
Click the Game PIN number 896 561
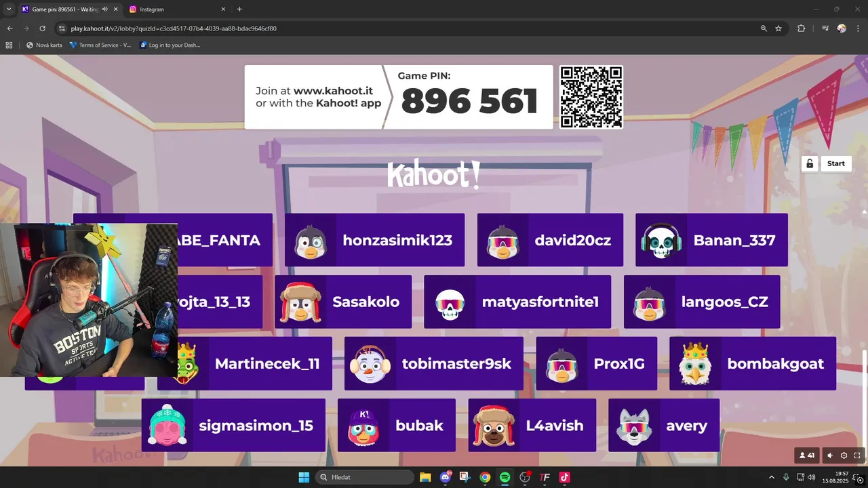coord(469,102)
